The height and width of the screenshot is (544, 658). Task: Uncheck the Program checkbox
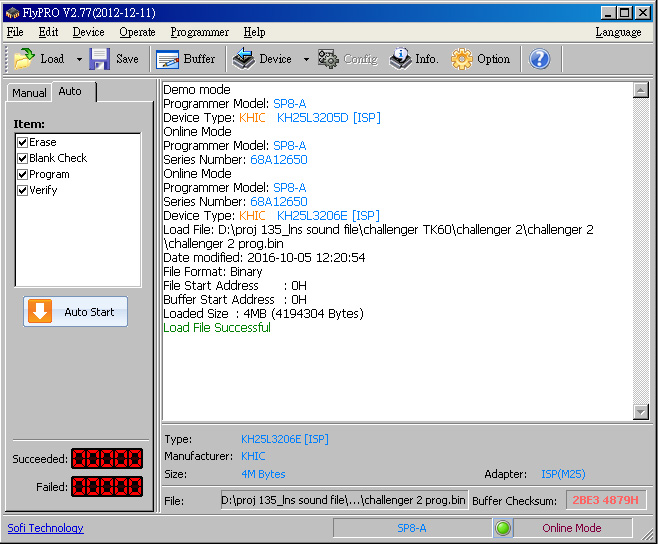click(x=23, y=175)
